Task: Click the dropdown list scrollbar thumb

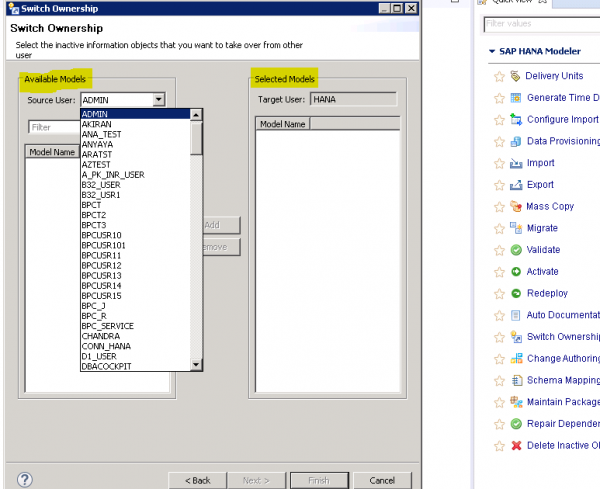Action: [x=196, y=138]
